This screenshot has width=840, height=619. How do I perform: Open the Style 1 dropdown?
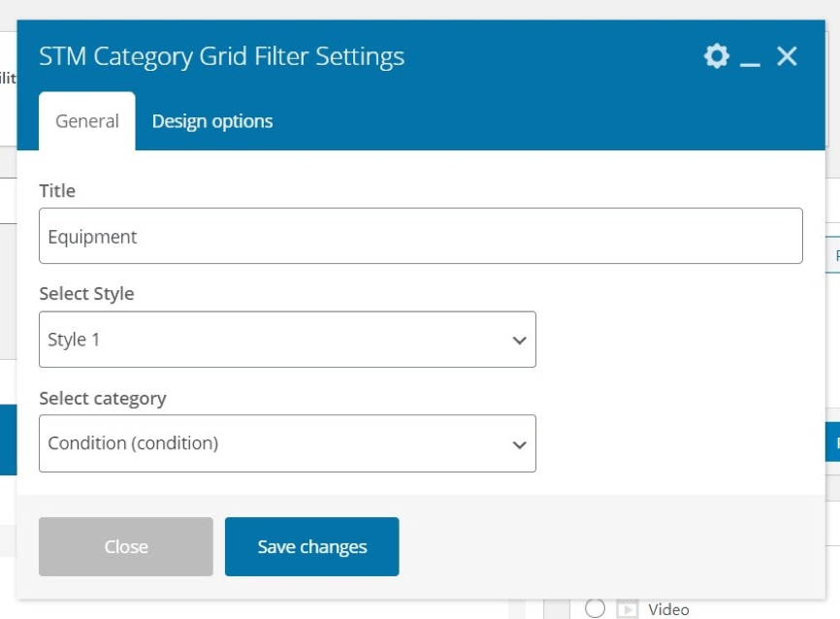tap(287, 340)
